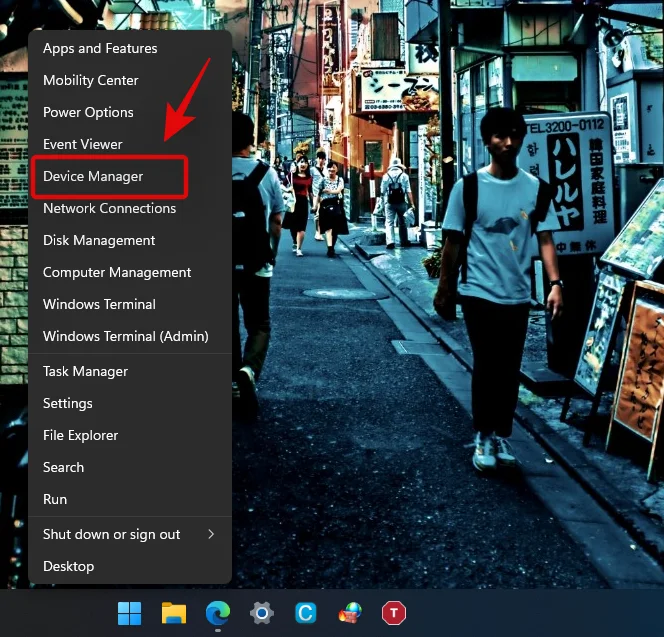
Task: Click the blue C app taskbar icon
Action: tap(306, 612)
